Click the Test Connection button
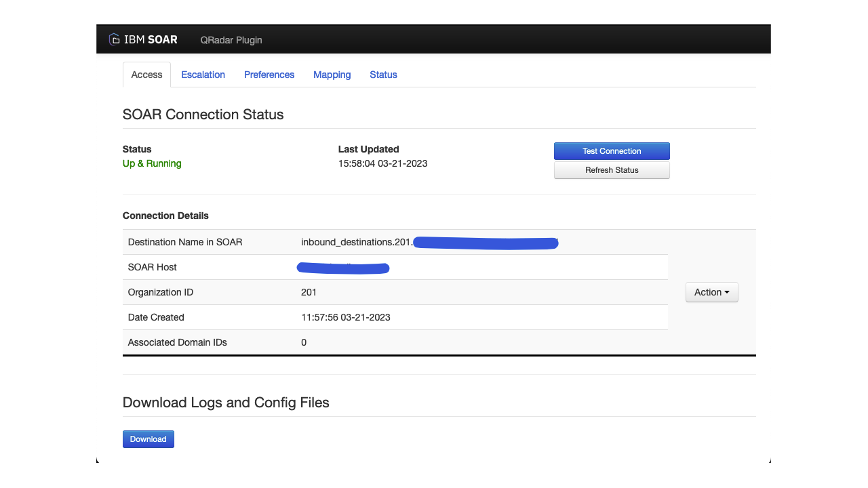The height and width of the screenshot is (488, 868). click(x=612, y=150)
